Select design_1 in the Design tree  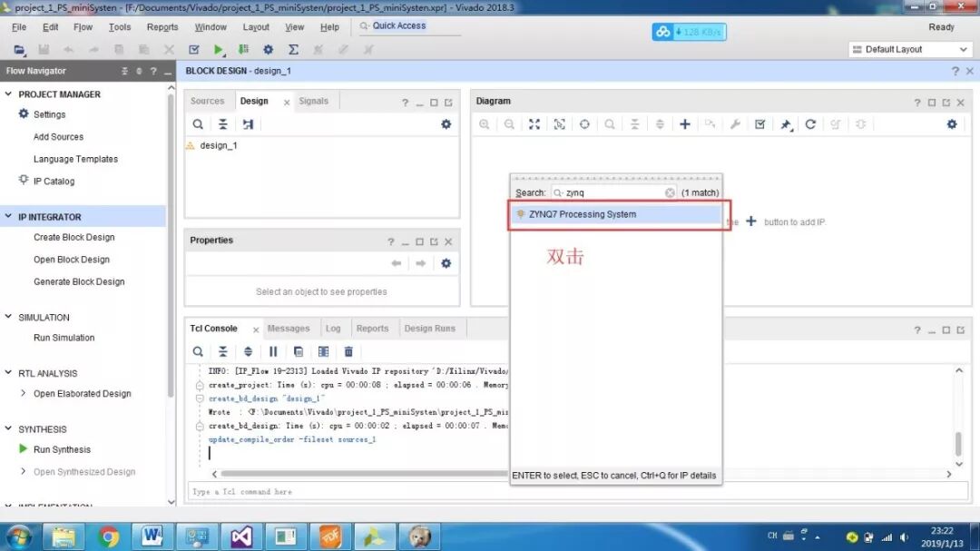(218, 145)
